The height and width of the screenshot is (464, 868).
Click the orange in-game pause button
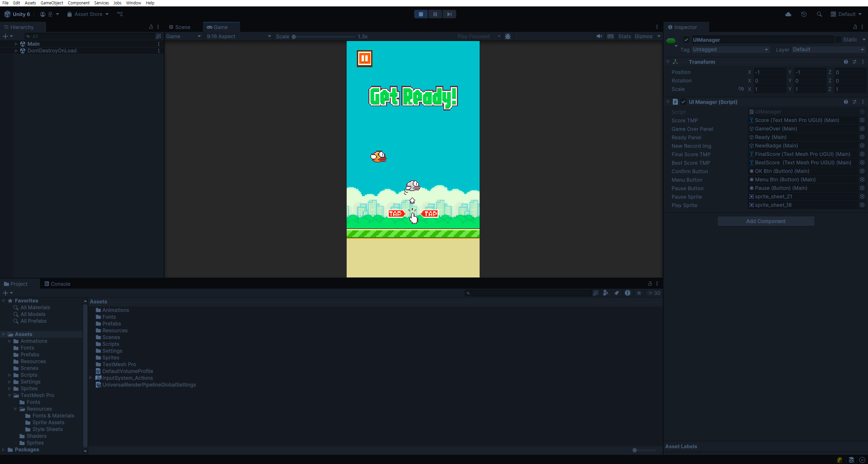pyautogui.click(x=364, y=58)
